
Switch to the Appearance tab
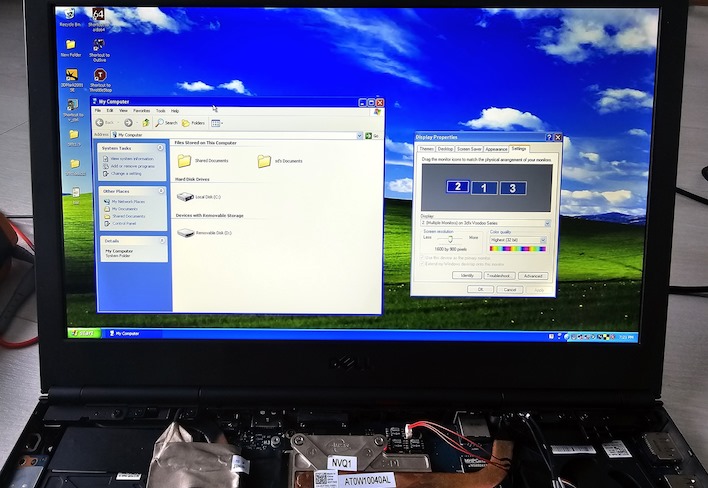496,149
